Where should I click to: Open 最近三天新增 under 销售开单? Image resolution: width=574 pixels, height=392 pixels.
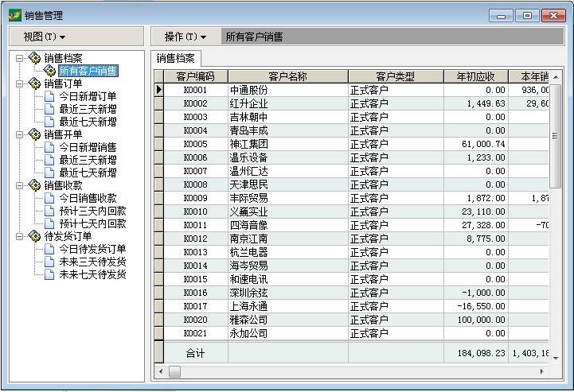click(x=88, y=160)
